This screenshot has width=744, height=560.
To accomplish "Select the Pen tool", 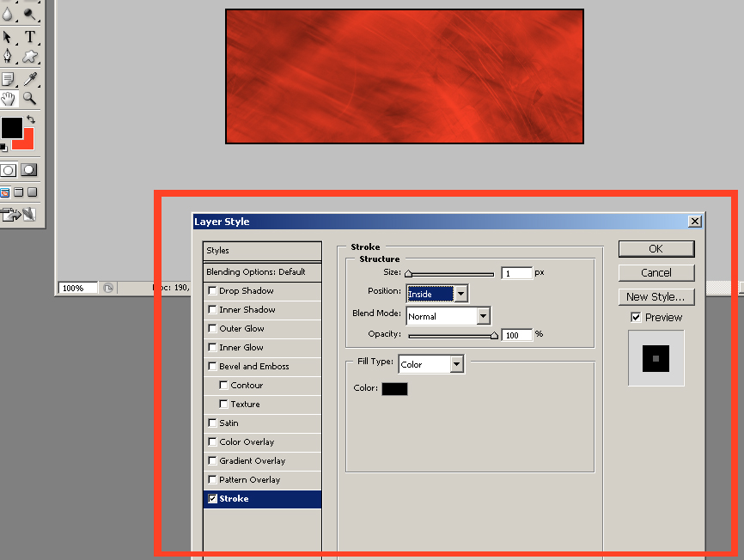I will pyautogui.click(x=8, y=56).
